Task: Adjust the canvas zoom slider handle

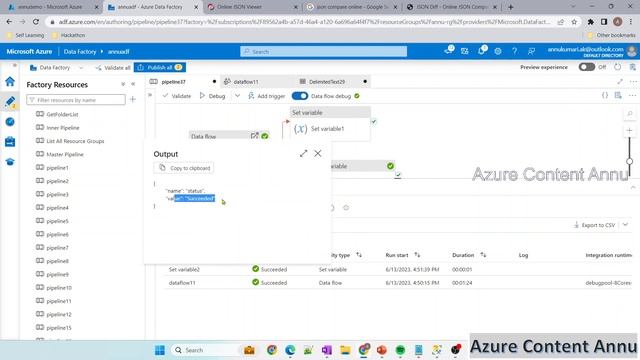Action: pos(629,161)
